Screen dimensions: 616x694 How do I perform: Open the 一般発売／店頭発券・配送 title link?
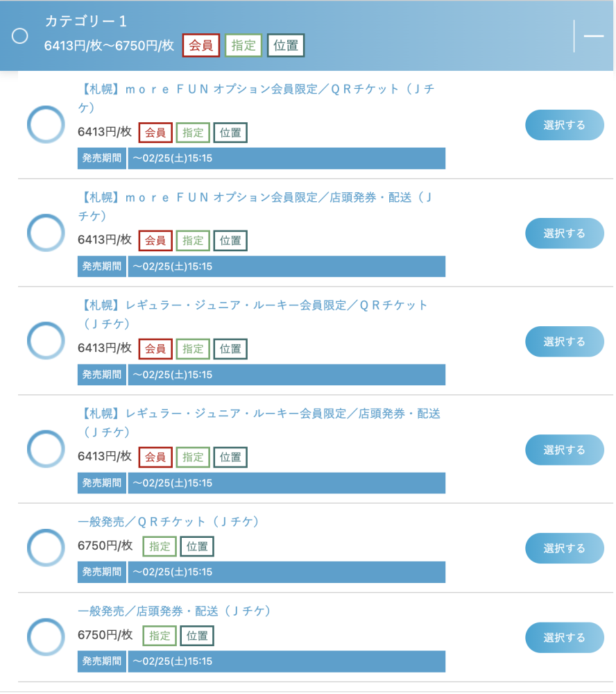click(174, 611)
